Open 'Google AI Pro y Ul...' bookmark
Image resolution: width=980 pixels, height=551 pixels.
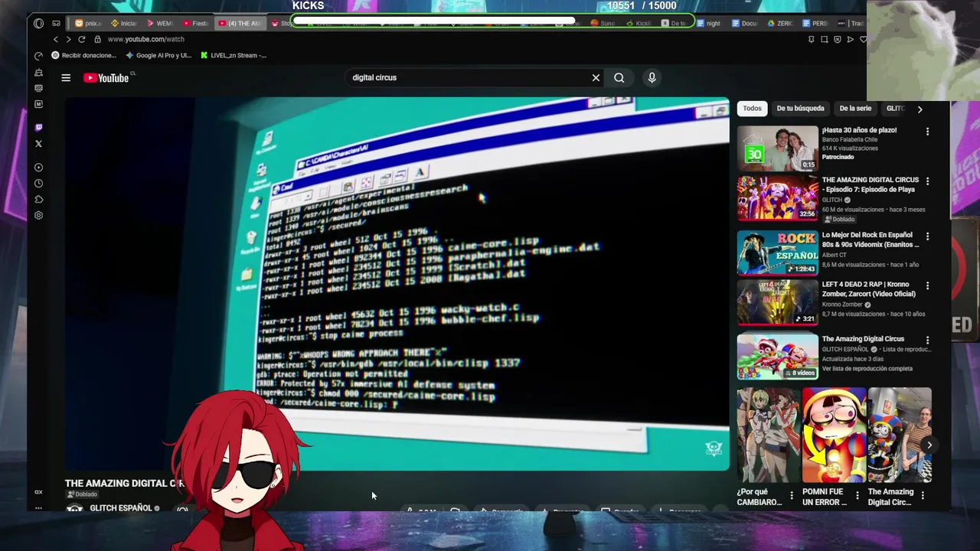click(x=158, y=55)
